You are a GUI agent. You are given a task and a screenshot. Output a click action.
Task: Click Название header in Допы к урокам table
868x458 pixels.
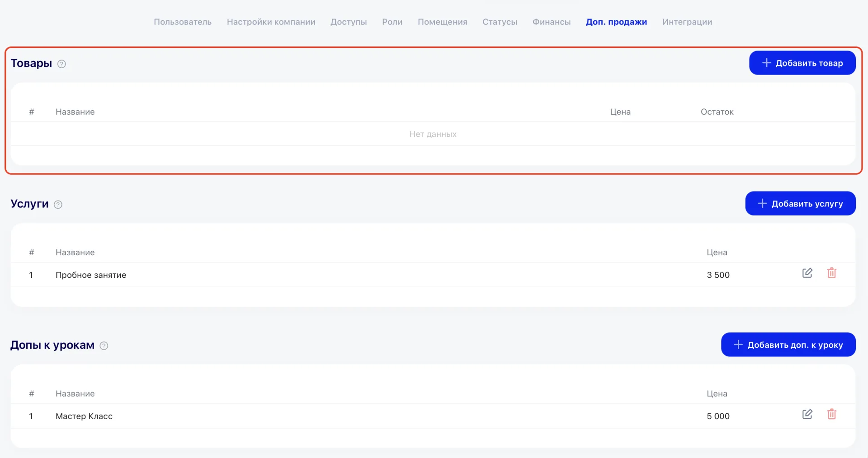(x=75, y=393)
